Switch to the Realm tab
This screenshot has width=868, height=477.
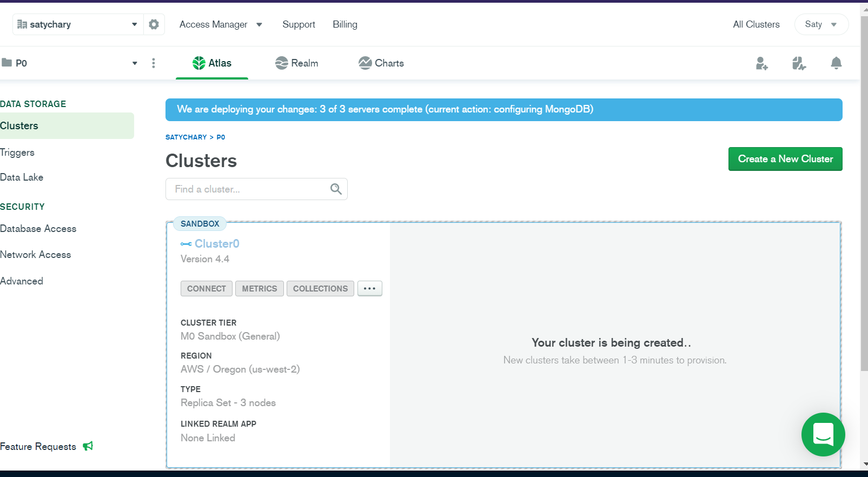tap(296, 63)
